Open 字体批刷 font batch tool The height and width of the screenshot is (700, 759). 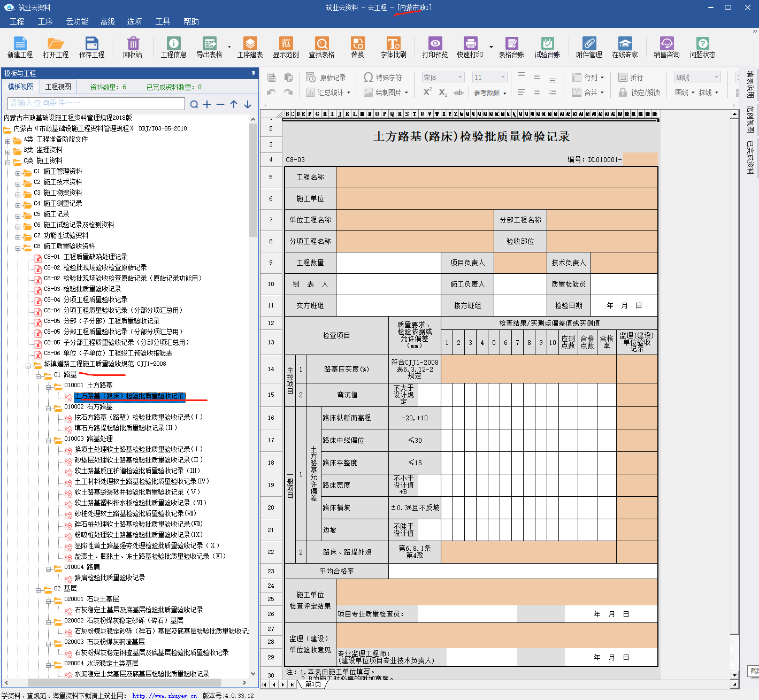pyautogui.click(x=393, y=47)
